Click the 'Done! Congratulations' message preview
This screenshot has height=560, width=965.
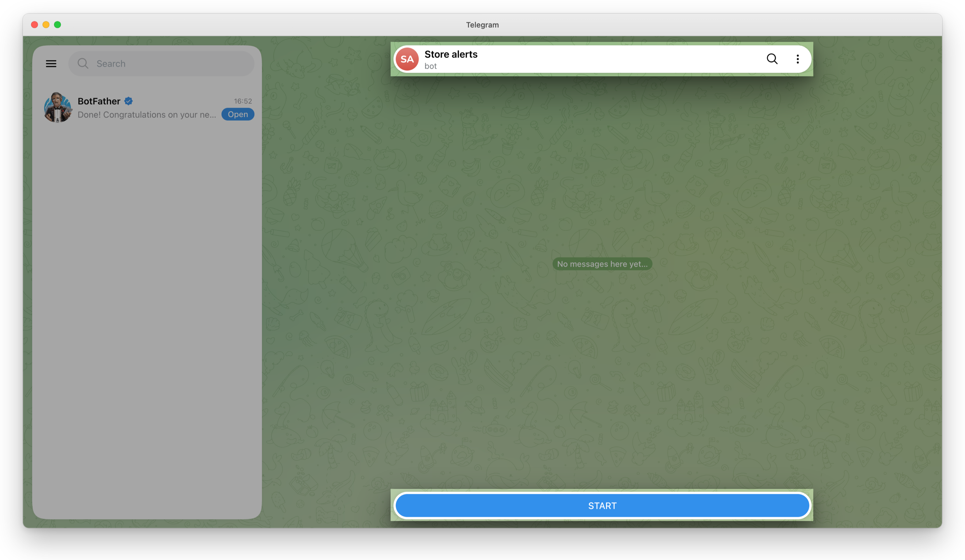(147, 114)
